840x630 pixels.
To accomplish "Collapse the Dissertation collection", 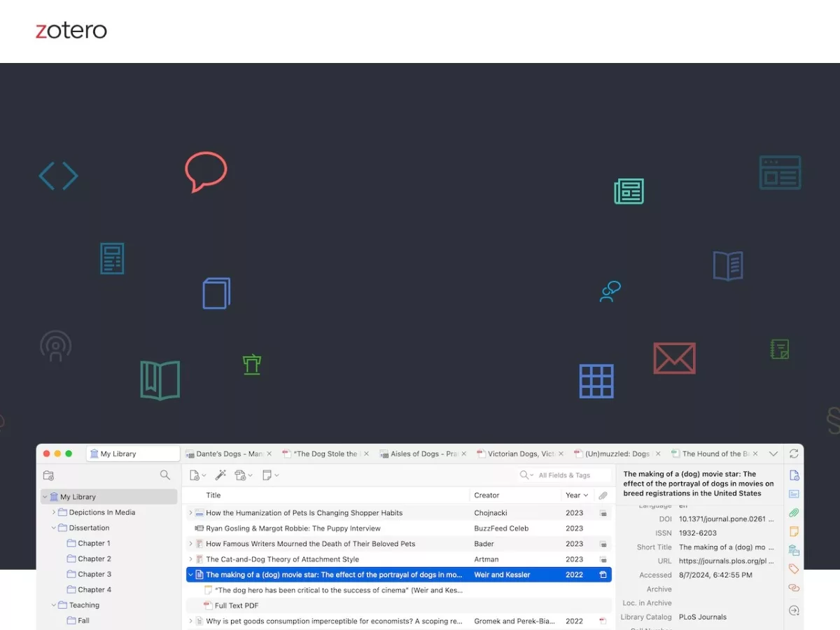I will [x=54, y=528].
